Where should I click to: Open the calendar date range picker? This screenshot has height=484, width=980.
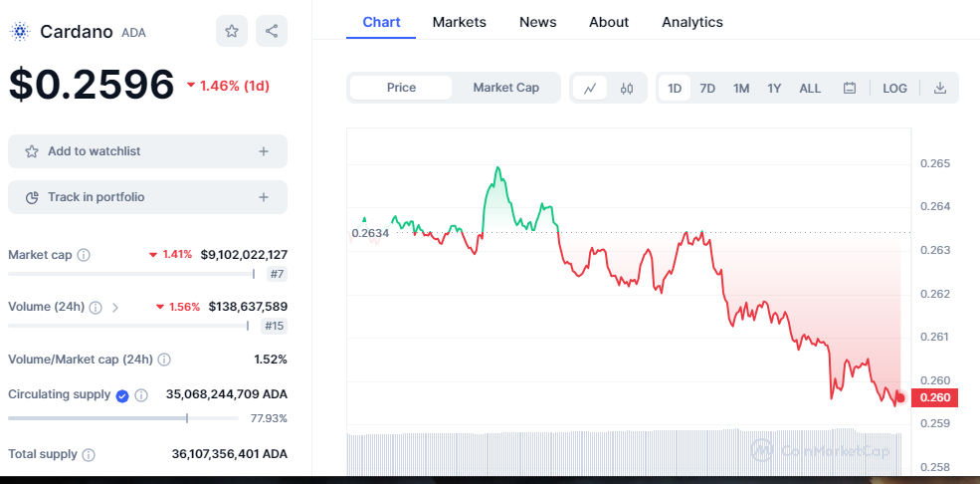850,89
